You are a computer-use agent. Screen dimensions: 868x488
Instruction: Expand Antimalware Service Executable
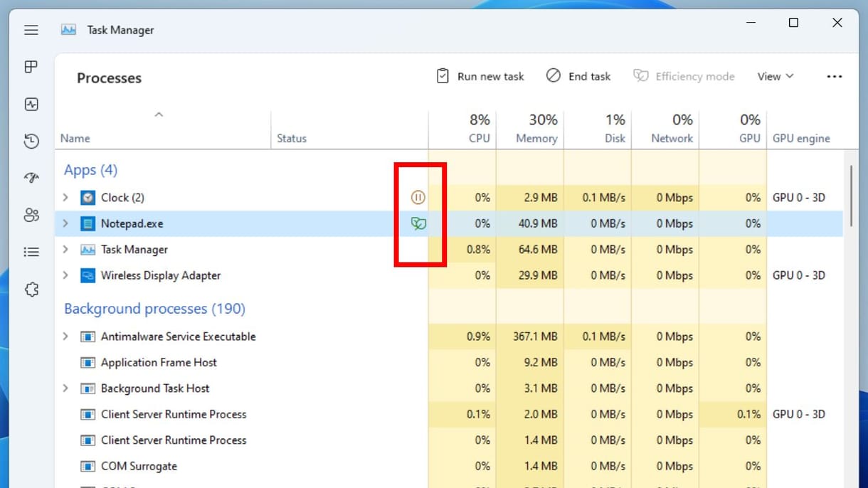coord(65,336)
